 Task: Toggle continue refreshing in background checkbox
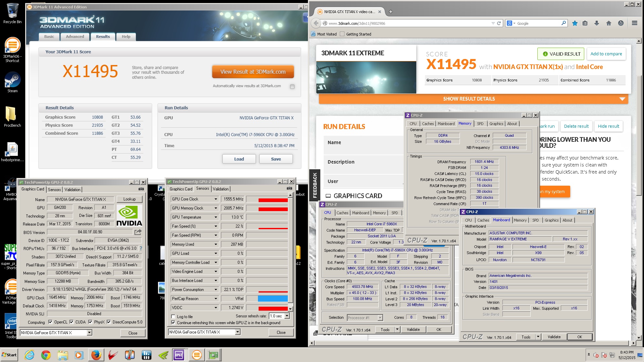point(173,323)
